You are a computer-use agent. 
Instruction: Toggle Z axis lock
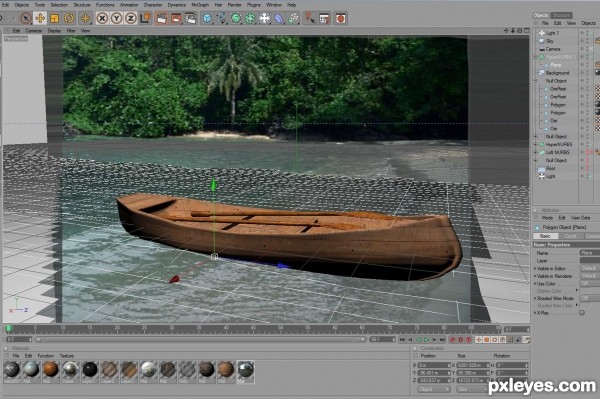(130, 18)
